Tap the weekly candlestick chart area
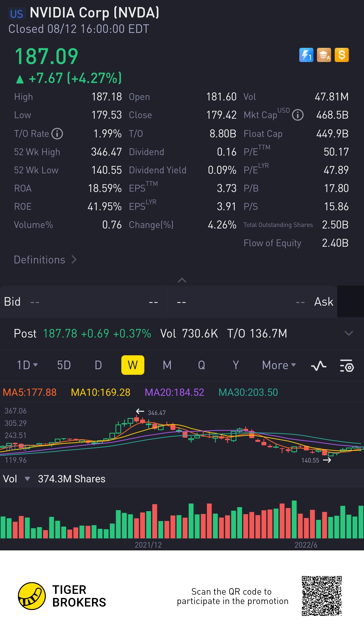Screen dimensions: 364x642 182,435
